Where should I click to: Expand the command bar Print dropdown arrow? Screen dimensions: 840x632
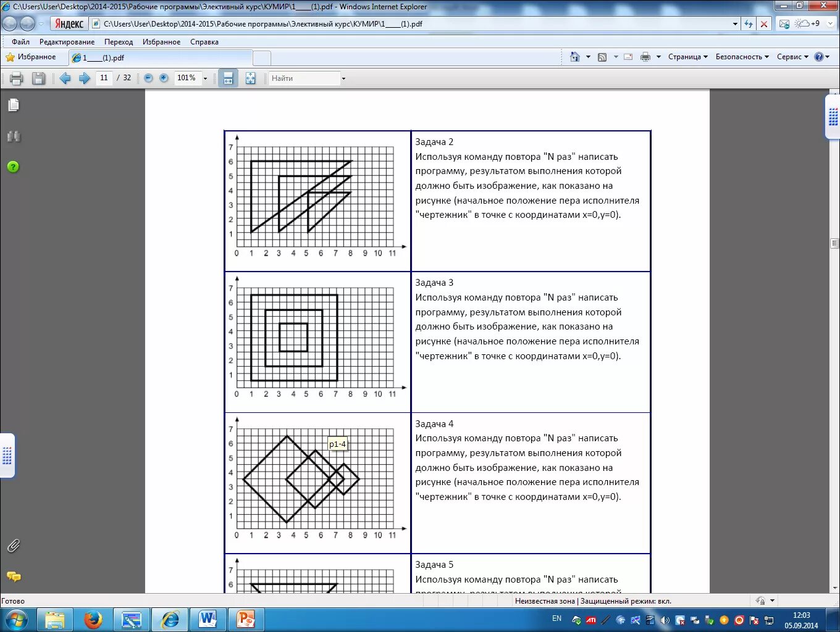tap(658, 57)
